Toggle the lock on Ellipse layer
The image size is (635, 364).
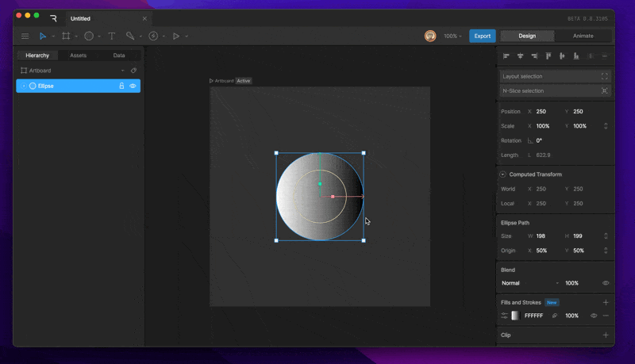pos(121,86)
